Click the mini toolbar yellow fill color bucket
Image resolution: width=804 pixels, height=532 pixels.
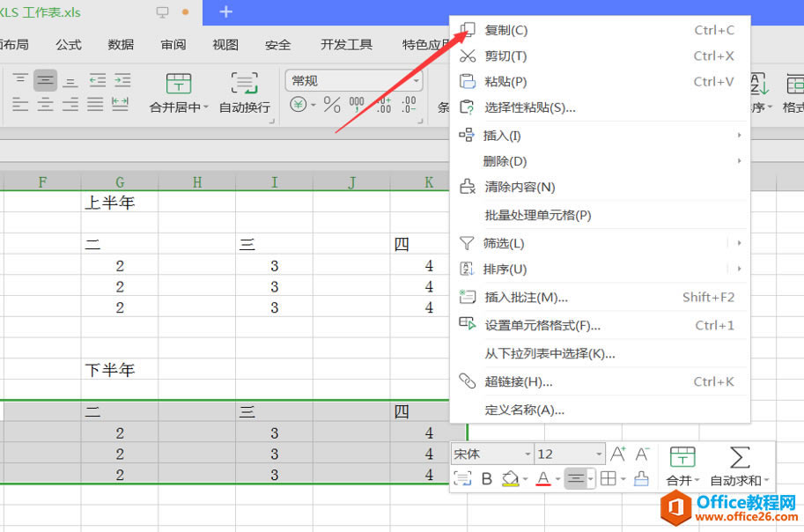pyautogui.click(x=510, y=478)
